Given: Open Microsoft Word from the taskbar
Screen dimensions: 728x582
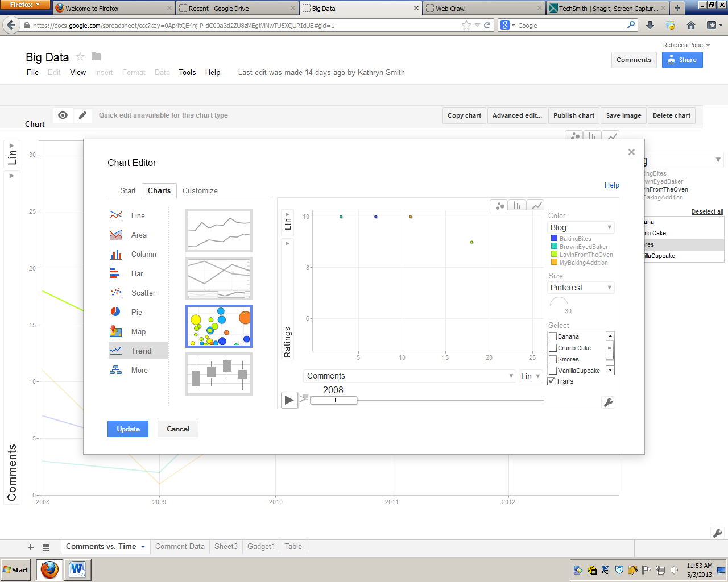Looking at the screenshot, I should [77, 569].
